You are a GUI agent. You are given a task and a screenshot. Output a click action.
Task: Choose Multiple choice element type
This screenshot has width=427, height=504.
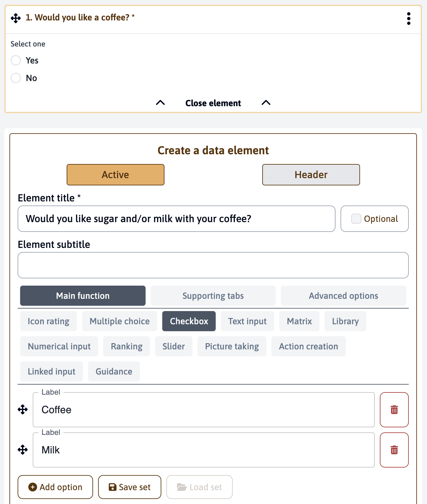(x=119, y=321)
